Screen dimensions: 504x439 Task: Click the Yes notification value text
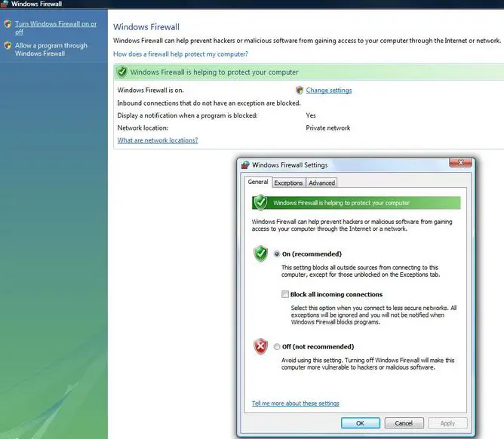(311, 115)
